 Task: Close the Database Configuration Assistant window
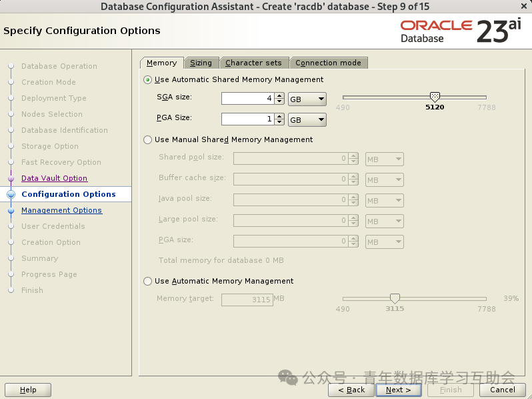click(x=524, y=6)
